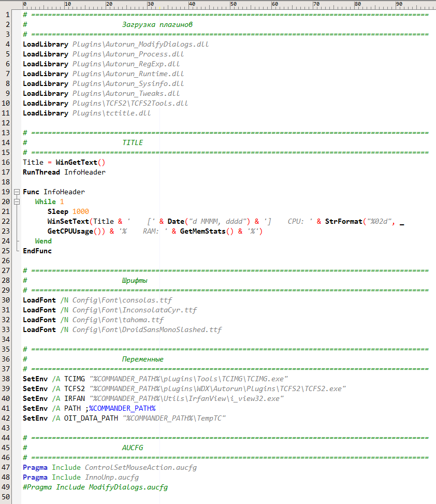
Task: Click line number 1 in gutter
Action: (x=8, y=15)
